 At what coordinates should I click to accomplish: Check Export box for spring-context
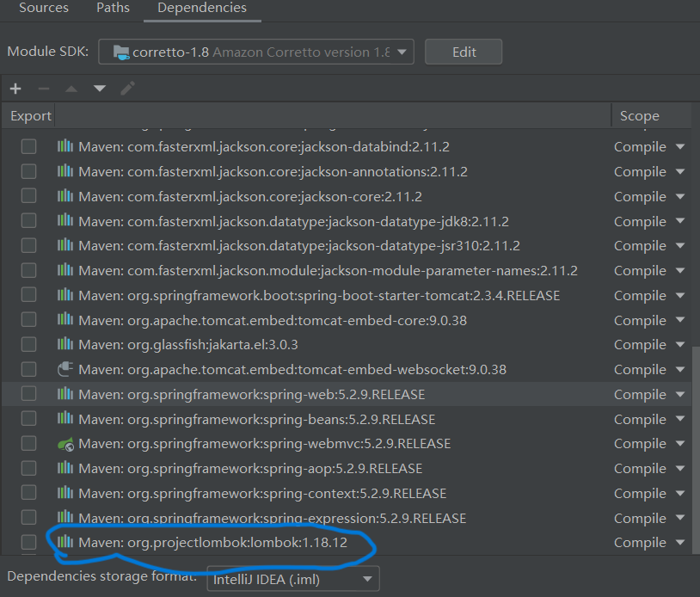(x=29, y=493)
